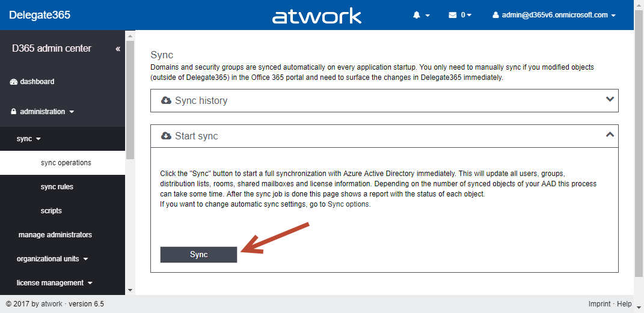Collapse the sidebar with double chevron
Screen dimensions: 644x313
click(118, 49)
